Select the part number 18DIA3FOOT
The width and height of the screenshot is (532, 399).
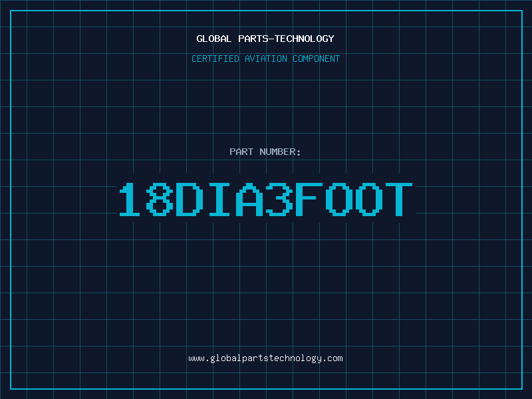coord(265,199)
